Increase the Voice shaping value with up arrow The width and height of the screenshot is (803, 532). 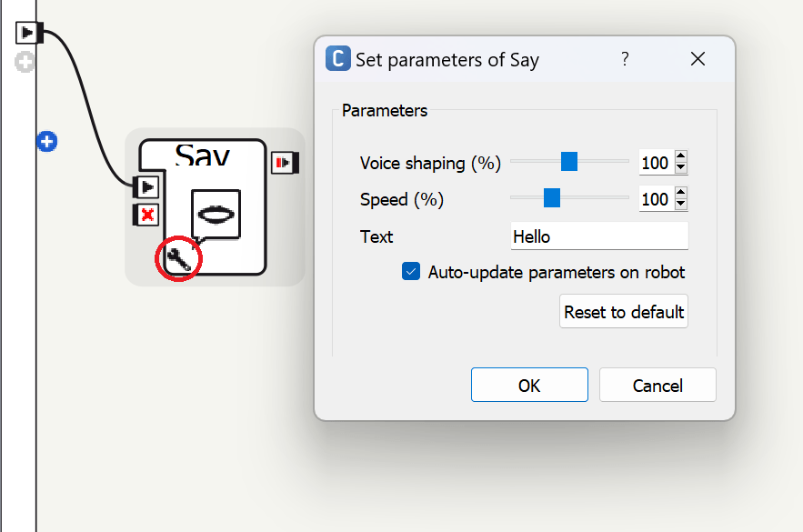(681, 157)
